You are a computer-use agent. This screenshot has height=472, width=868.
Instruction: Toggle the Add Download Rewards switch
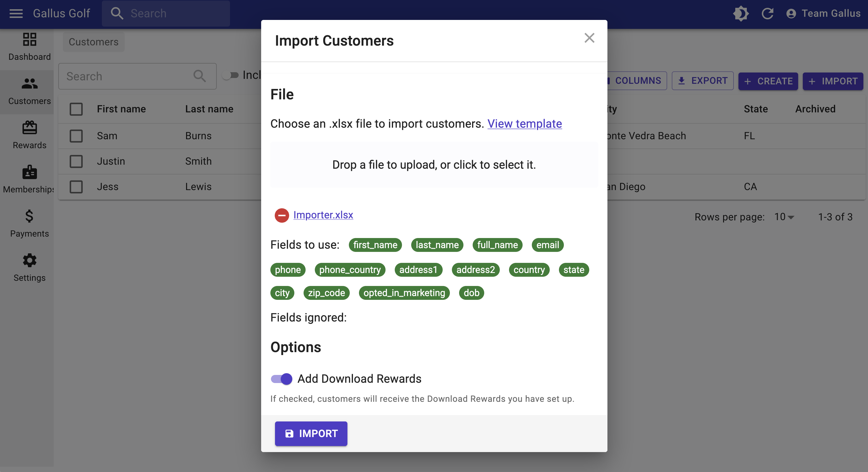281,379
